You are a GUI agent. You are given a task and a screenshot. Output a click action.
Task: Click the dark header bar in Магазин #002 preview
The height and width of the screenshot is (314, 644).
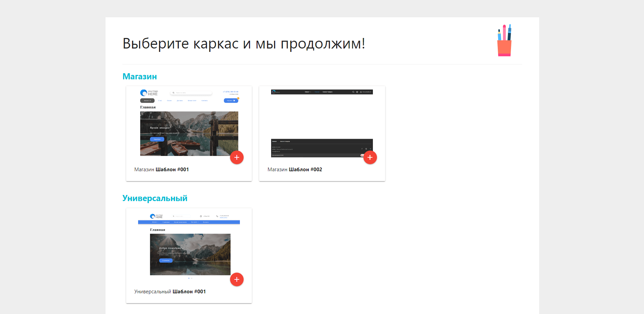tap(322, 92)
